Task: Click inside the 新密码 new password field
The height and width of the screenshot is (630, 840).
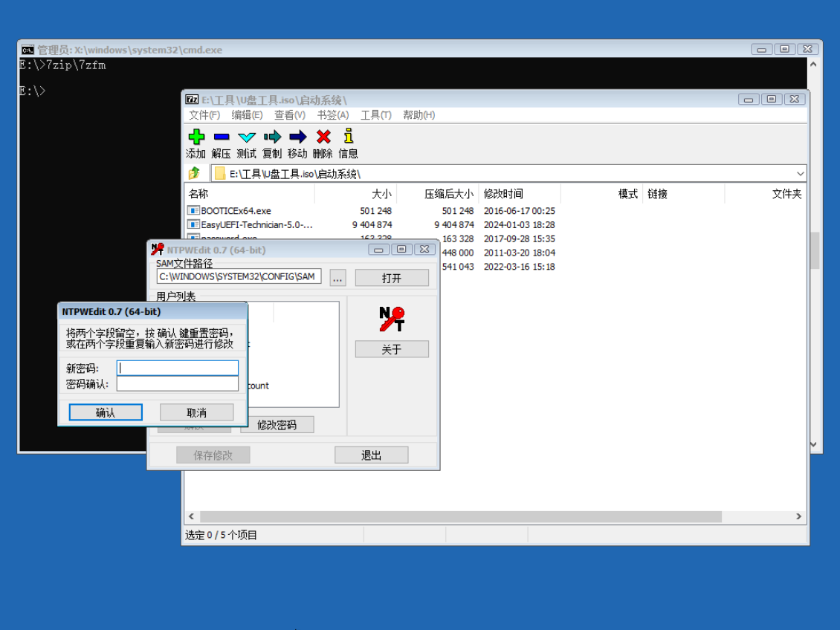Action: tap(178, 367)
